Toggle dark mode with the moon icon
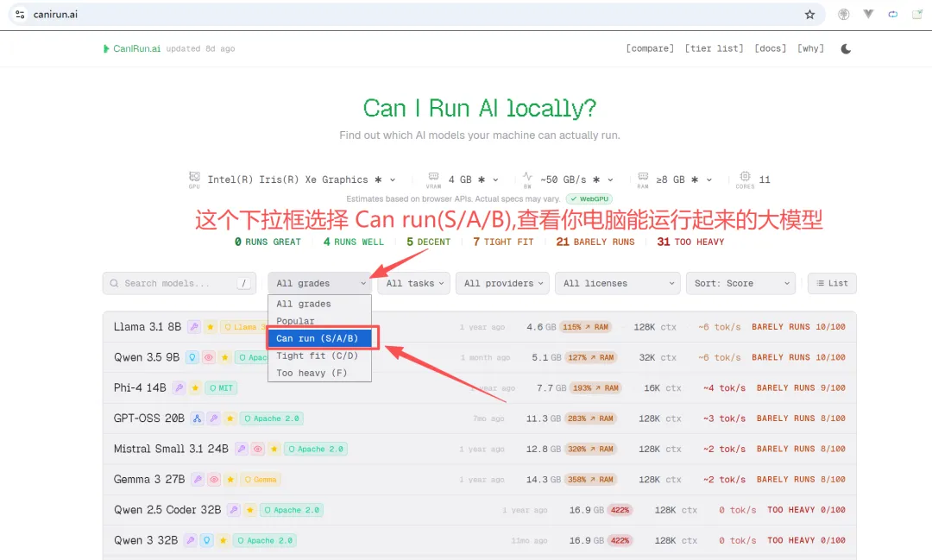This screenshot has height=560, width=932. 846,48
